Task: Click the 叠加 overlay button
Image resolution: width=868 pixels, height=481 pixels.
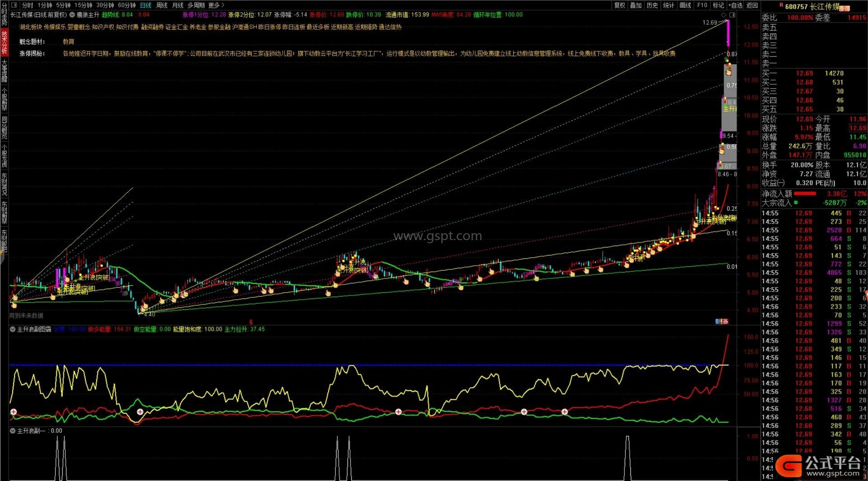Action: (x=636, y=5)
